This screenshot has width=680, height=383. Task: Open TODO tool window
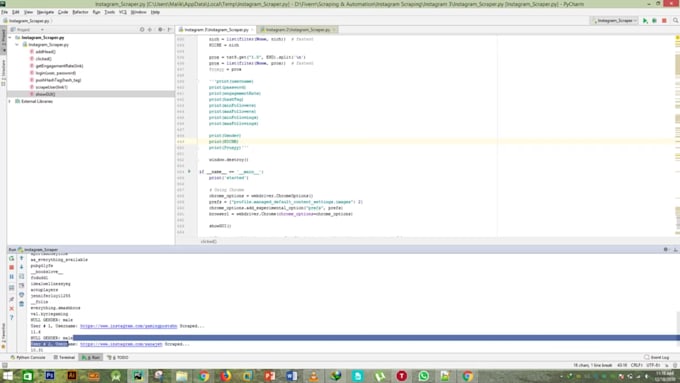(x=118, y=357)
